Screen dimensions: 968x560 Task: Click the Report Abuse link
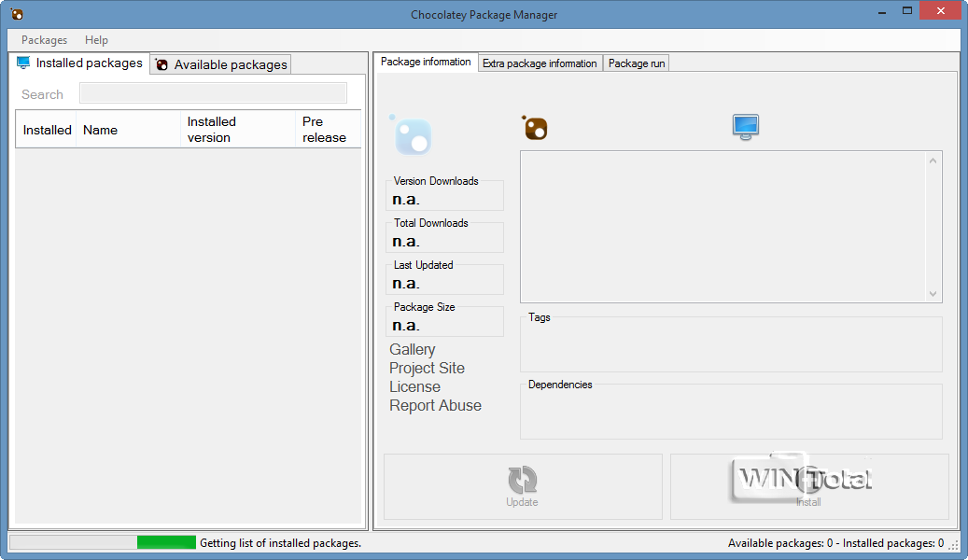pyautogui.click(x=435, y=406)
